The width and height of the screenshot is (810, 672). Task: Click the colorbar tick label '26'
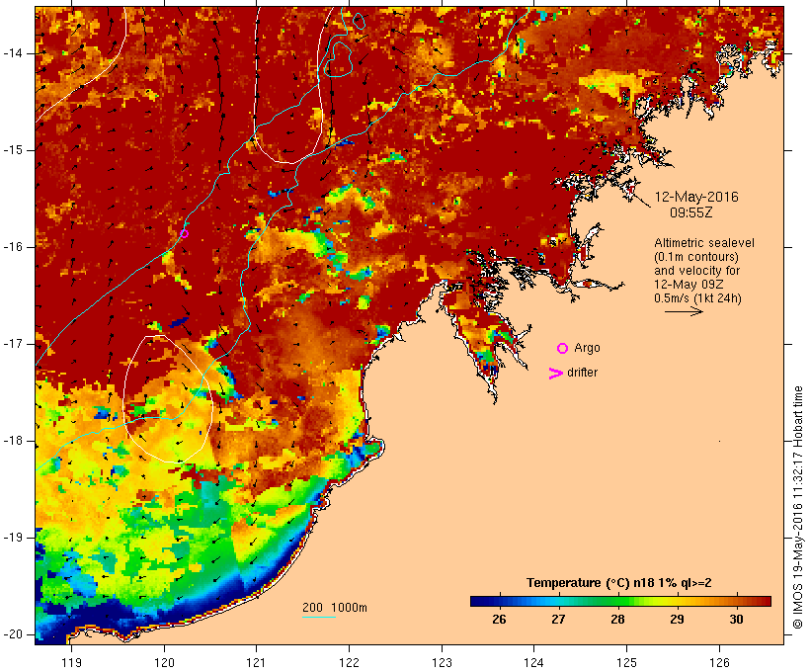499,620
